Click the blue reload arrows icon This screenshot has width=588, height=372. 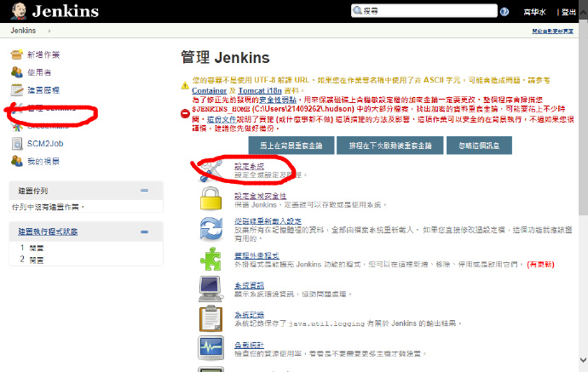click(x=211, y=228)
